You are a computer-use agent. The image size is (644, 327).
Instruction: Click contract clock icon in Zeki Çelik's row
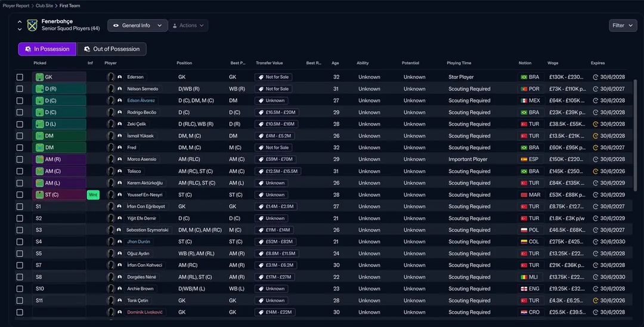tap(595, 124)
